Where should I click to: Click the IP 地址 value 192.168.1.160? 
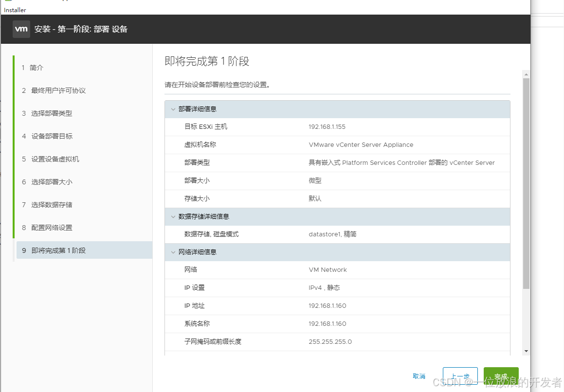click(x=327, y=306)
